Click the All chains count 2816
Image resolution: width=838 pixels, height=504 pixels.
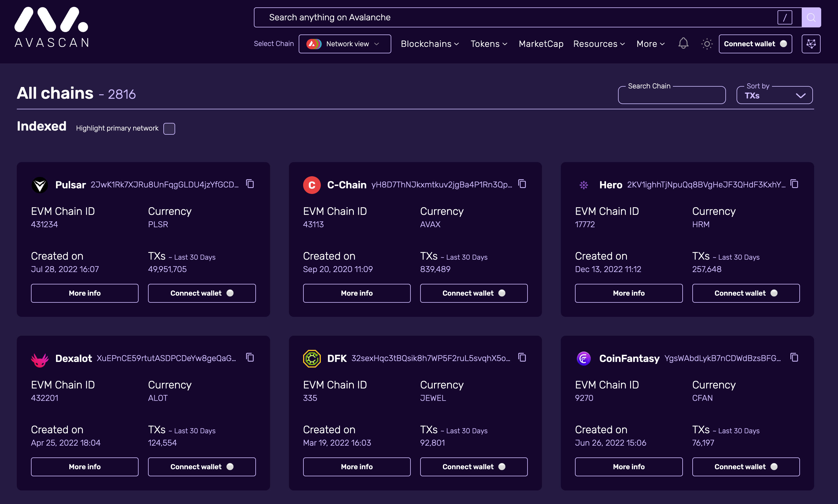121,94
